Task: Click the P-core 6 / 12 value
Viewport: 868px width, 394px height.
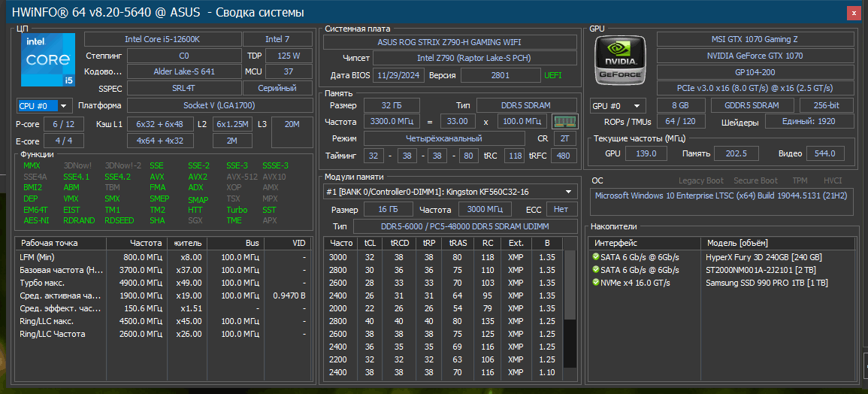Action: click(x=64, y=124)
